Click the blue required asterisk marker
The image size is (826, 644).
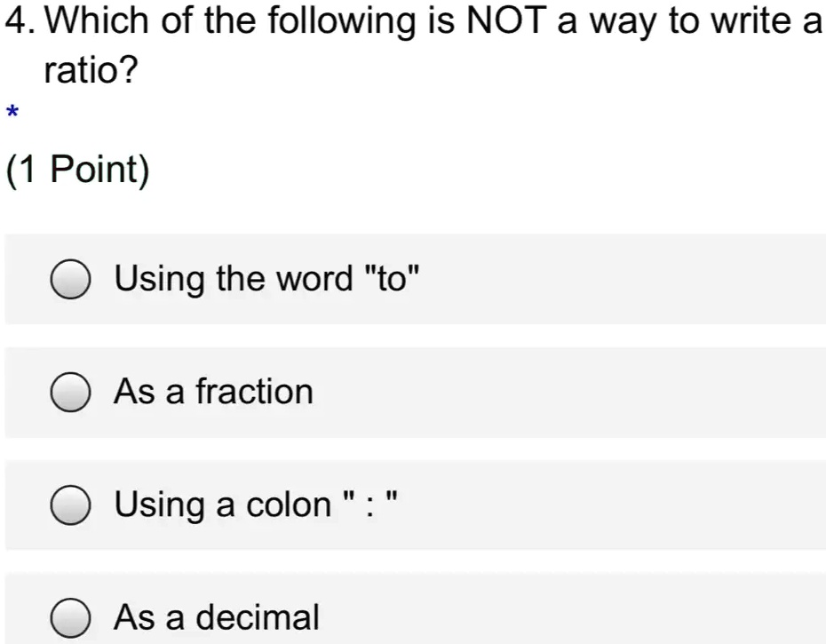tap(11, 112)
